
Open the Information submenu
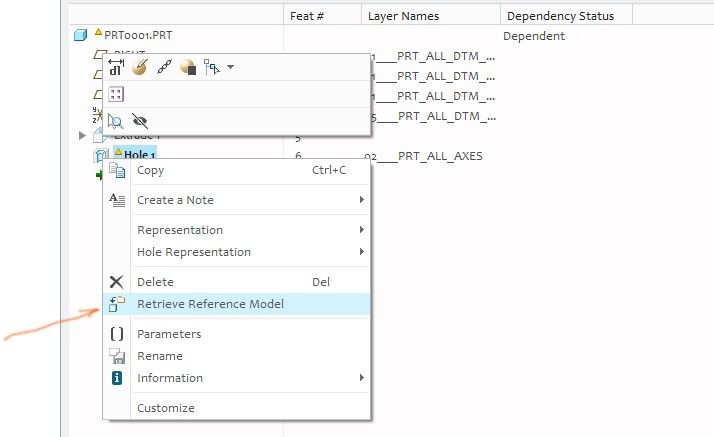click(x=170, y=378)
